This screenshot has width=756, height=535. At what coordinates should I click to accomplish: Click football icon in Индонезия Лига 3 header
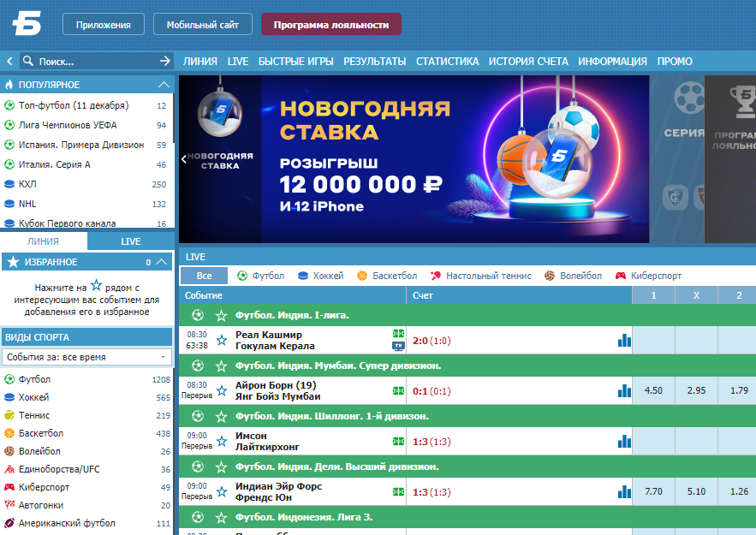click(x=198, y=518)
